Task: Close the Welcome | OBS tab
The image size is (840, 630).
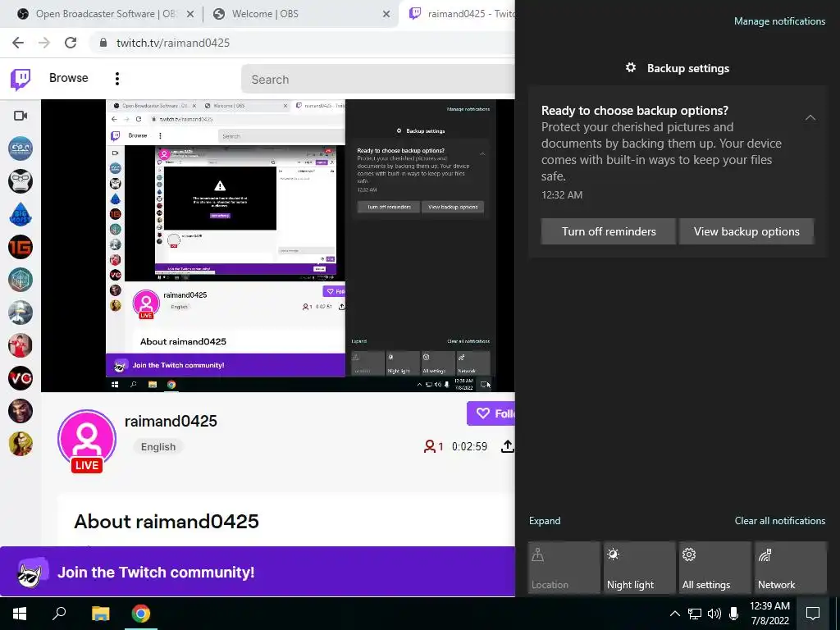Action: click(386, 15)
